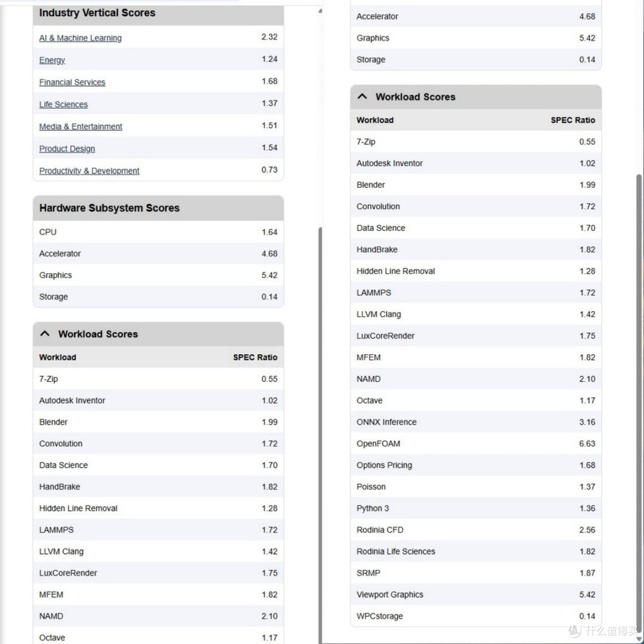Collapse the left Workload Scores section chevron
The height and width of the screenshot is (644, 644).
point(45,333)
